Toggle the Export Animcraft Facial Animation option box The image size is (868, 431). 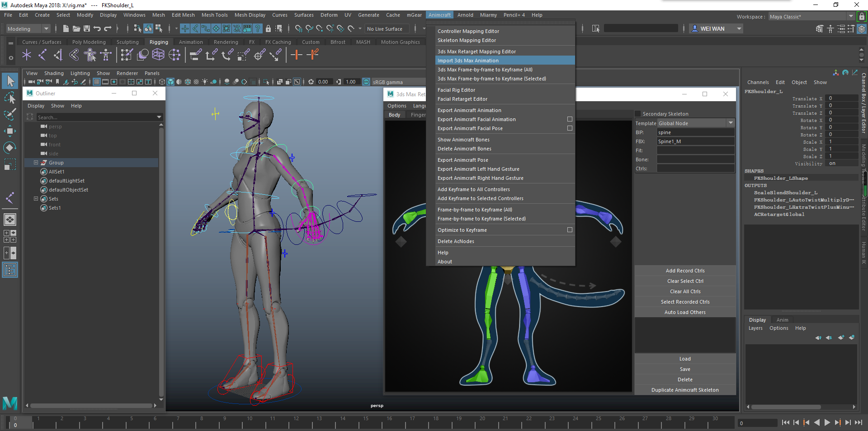570,119
